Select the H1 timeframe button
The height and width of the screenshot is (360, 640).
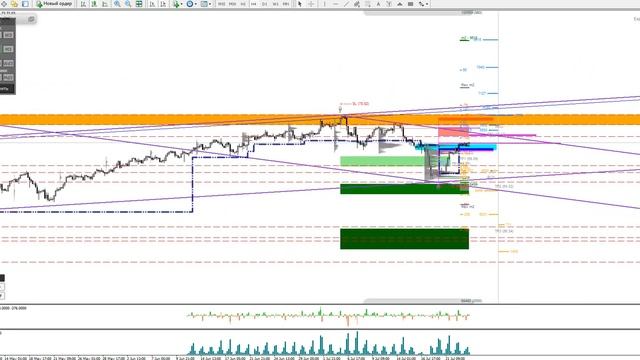(243, 4)
